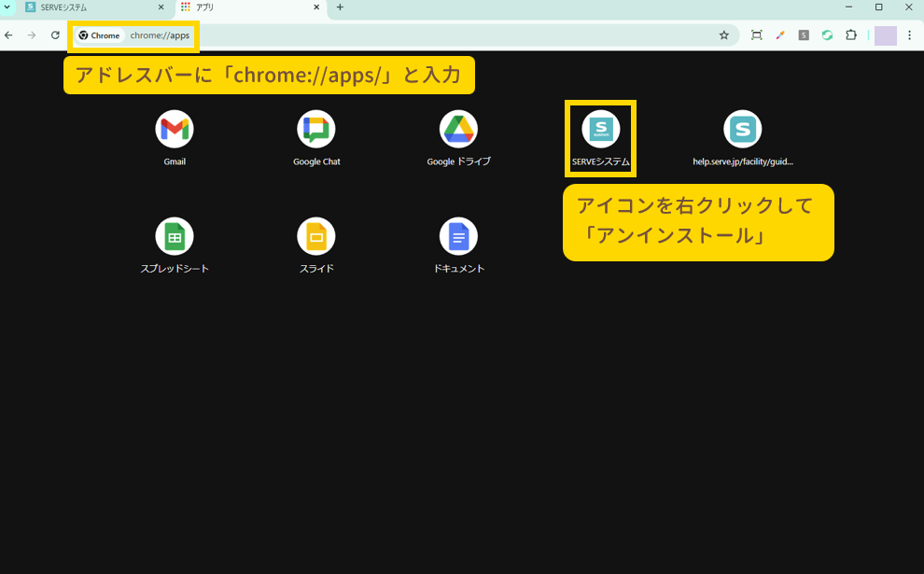Open the Google ドライブ app

(x=458, y=130)
